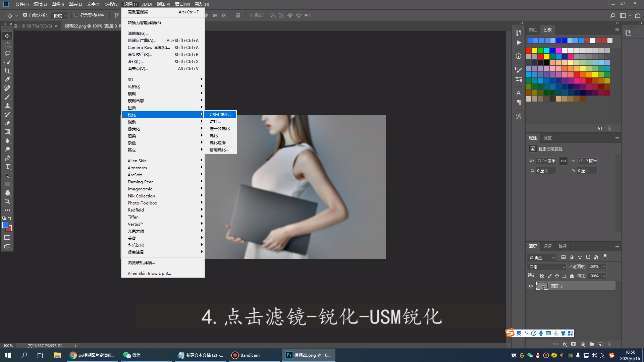The width and height of the screenshot is (644, 362).
Task: Toggle Show Transform Controls checkbox
Action: click(76, 16)
